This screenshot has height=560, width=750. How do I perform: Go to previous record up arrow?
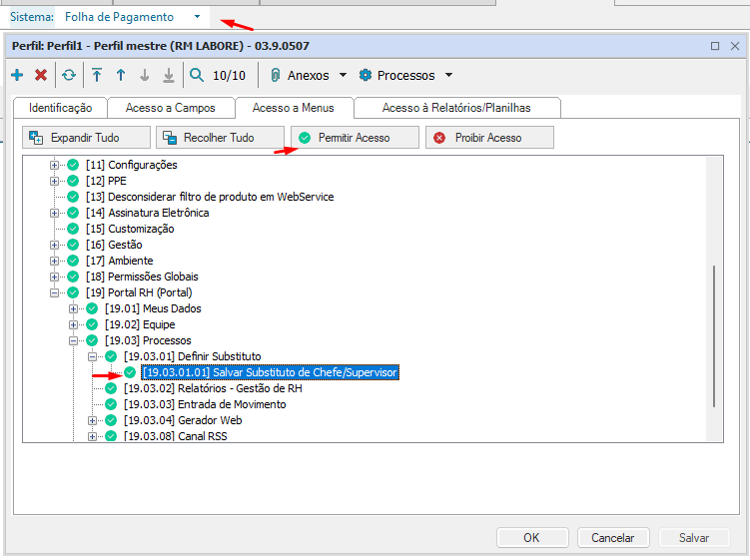(x=121, y=75)
